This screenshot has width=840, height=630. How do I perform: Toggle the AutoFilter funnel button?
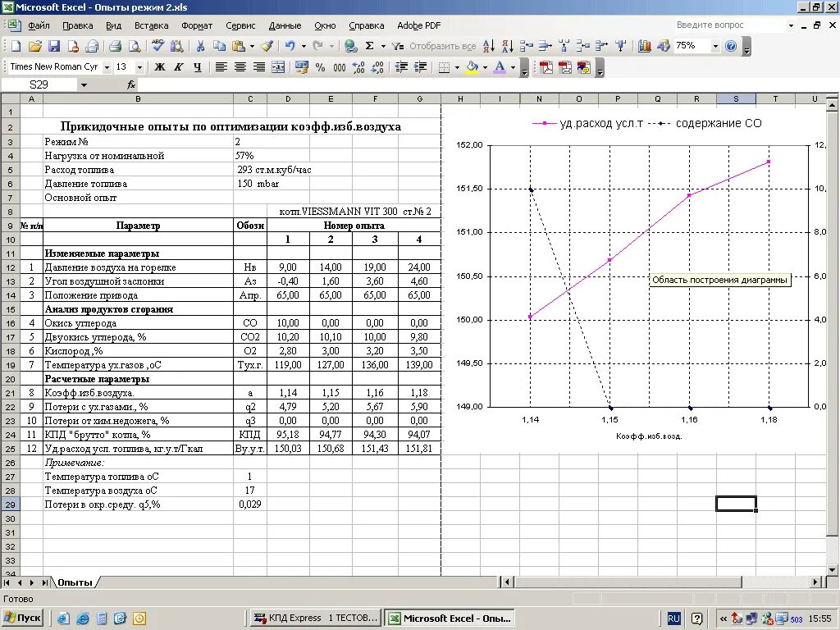pyautogui.click(x=398, y=46)
